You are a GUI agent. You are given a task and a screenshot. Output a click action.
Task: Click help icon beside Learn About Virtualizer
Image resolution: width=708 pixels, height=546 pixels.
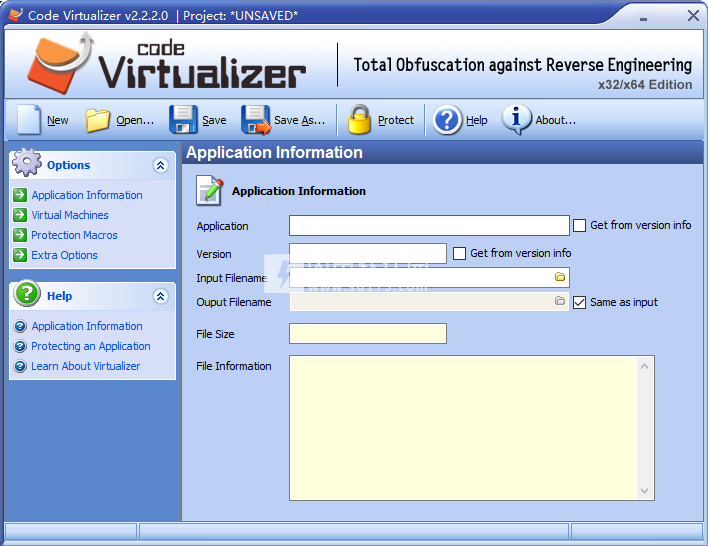click(20, 366)
